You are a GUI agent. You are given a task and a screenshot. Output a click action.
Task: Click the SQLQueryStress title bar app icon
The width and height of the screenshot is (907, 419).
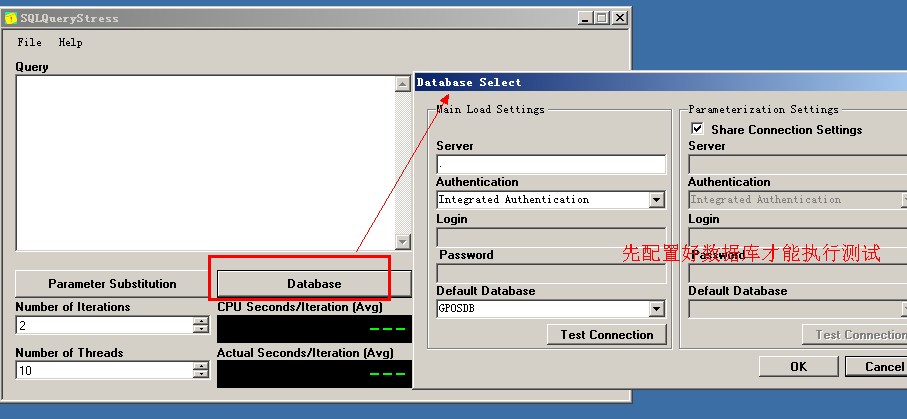[x=10, y=18]
